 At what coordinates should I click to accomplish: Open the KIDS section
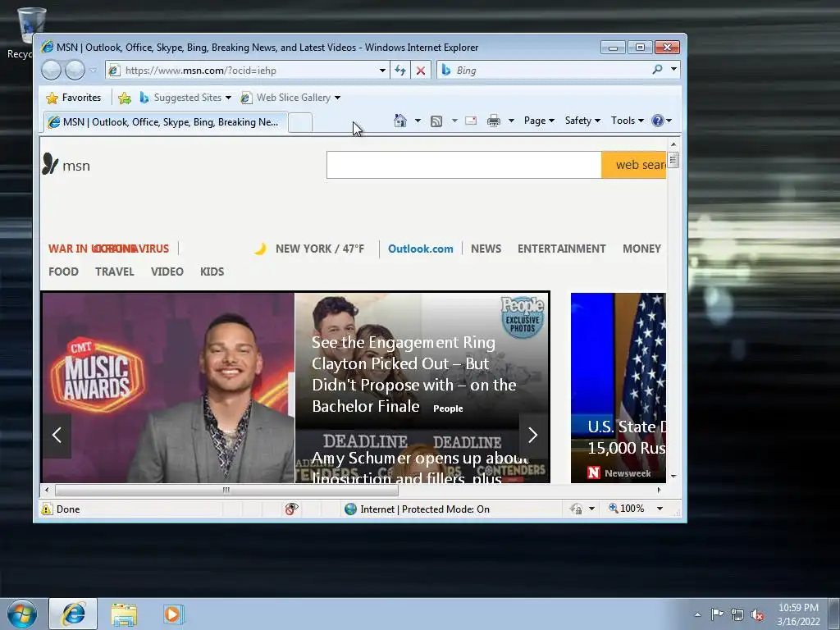212,272
